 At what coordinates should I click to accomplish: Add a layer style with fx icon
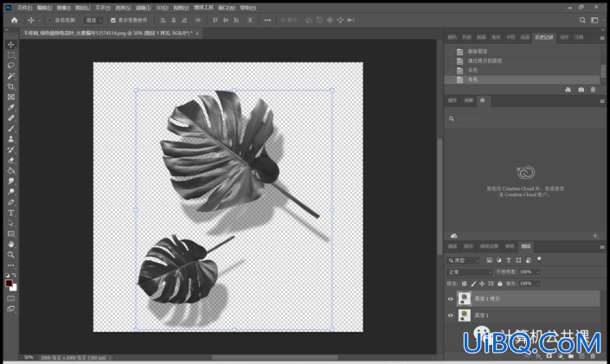(x=538, y=356)
